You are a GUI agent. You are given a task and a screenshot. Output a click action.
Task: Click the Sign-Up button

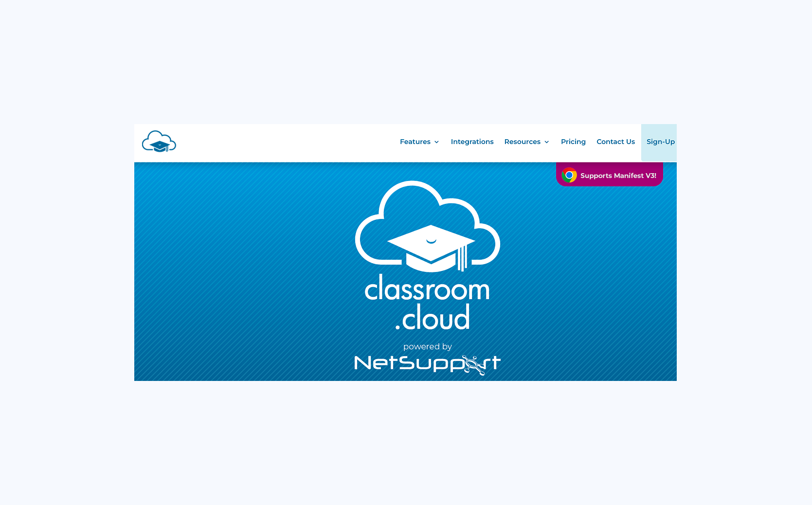click(659, 142)
